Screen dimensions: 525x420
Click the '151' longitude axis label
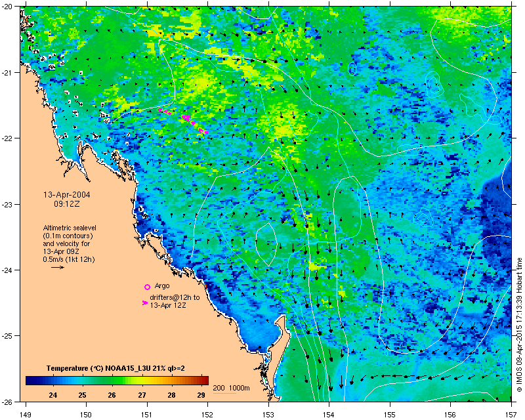click(147, 415)
